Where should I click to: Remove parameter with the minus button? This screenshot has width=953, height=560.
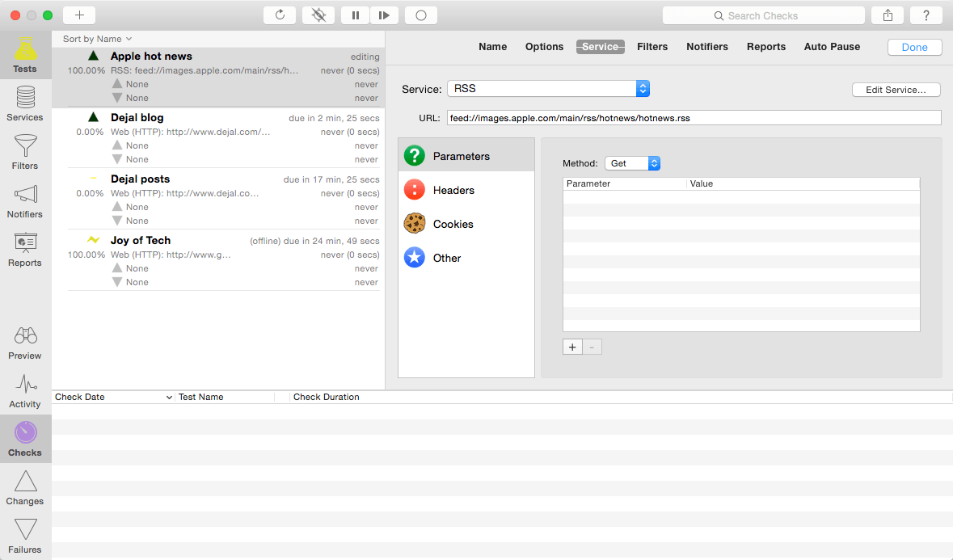[x=592, y=347]
